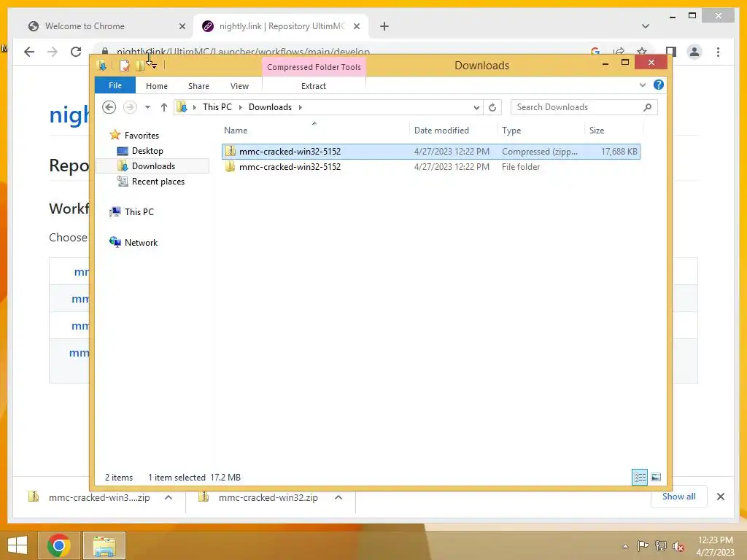Go up one folder level
Viewport: 747px width, 560px height.
[x=164, y=107]
